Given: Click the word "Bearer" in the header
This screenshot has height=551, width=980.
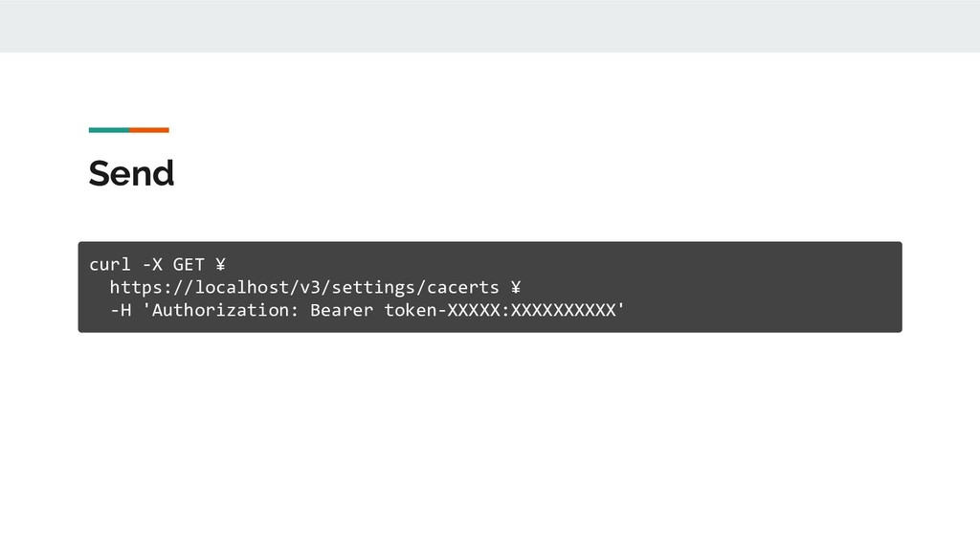Looking at the screenshot, I should [x=342, y=310].
